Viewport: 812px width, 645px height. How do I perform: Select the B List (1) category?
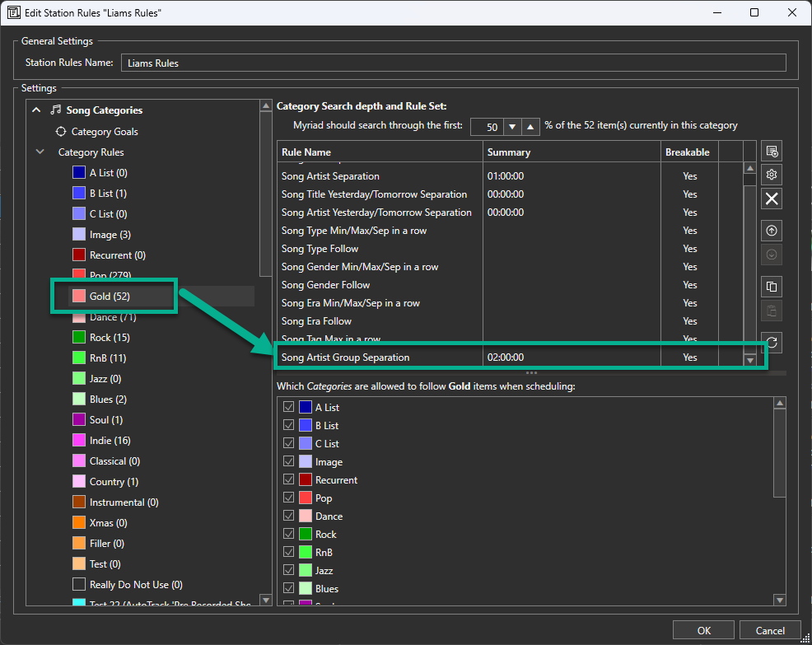tap(108, 194)
